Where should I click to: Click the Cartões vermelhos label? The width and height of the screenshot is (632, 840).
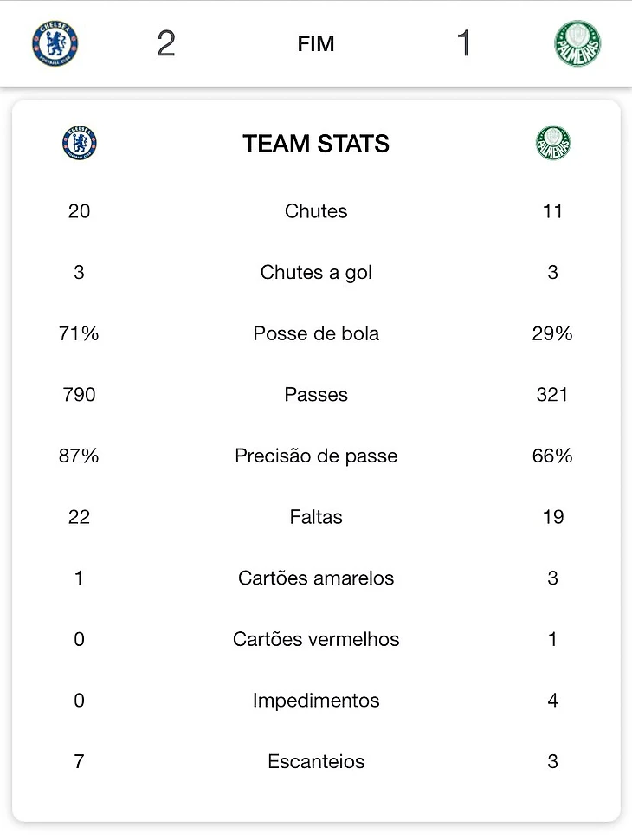316,640
